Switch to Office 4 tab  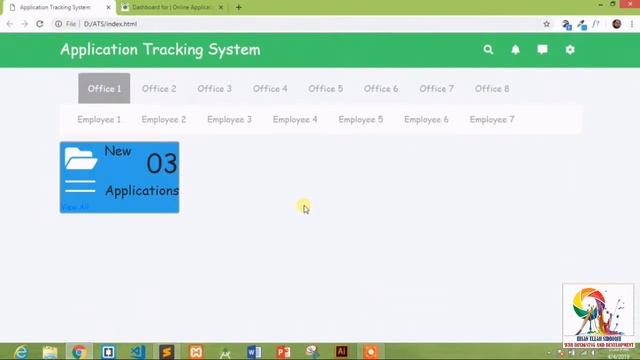coord(270,89)
